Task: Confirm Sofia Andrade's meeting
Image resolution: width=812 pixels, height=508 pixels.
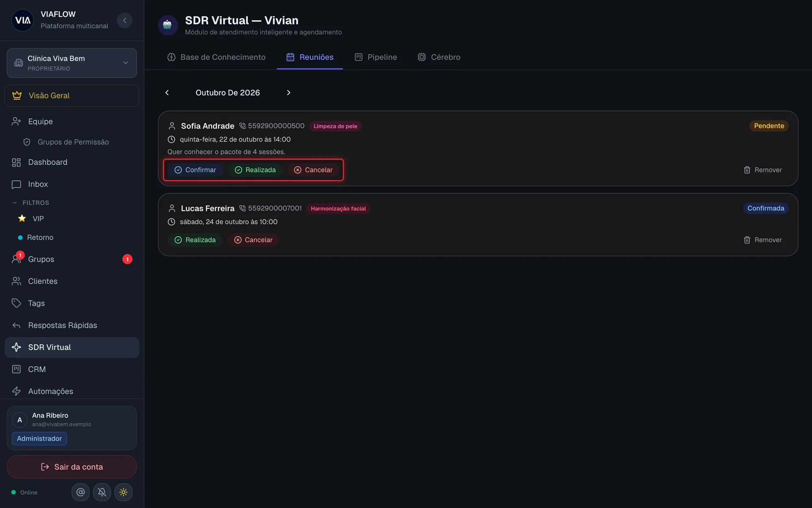Action: tap(195, 170)
